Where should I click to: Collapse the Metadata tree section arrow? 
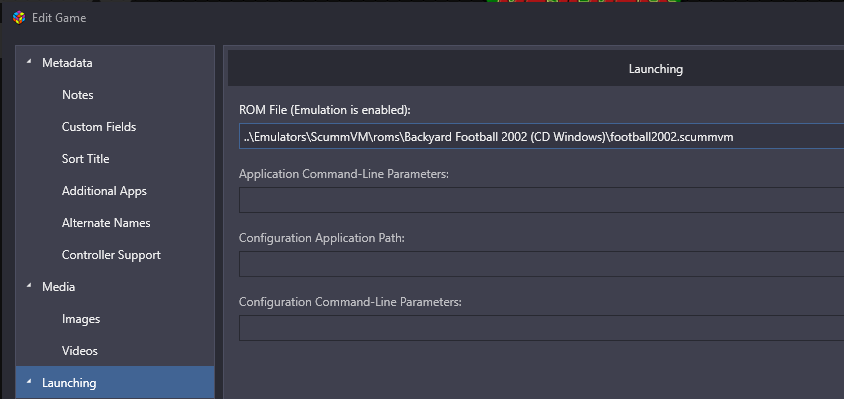pos(29,62)
